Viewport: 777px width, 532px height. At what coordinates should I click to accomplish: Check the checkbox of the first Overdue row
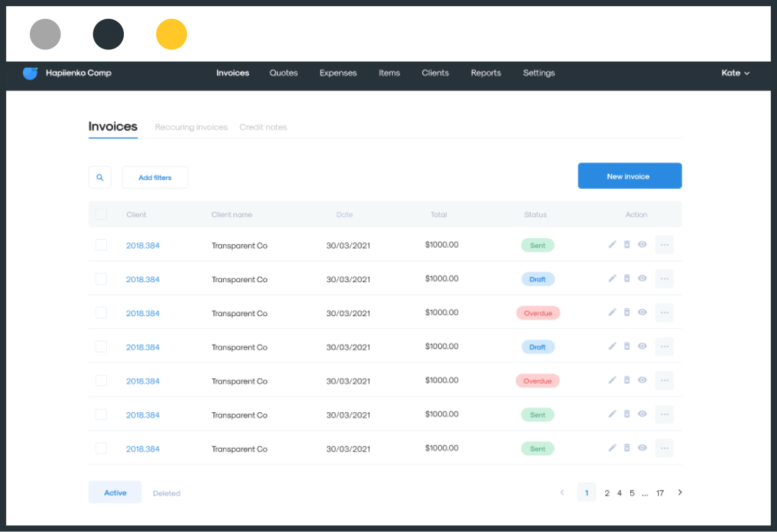pos(101,313)
